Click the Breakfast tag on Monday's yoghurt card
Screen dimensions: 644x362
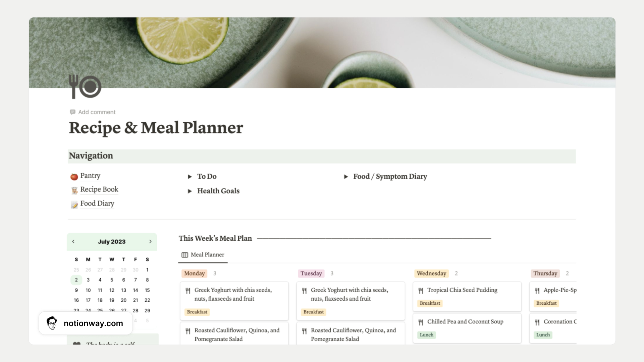[x=197, y=312]
